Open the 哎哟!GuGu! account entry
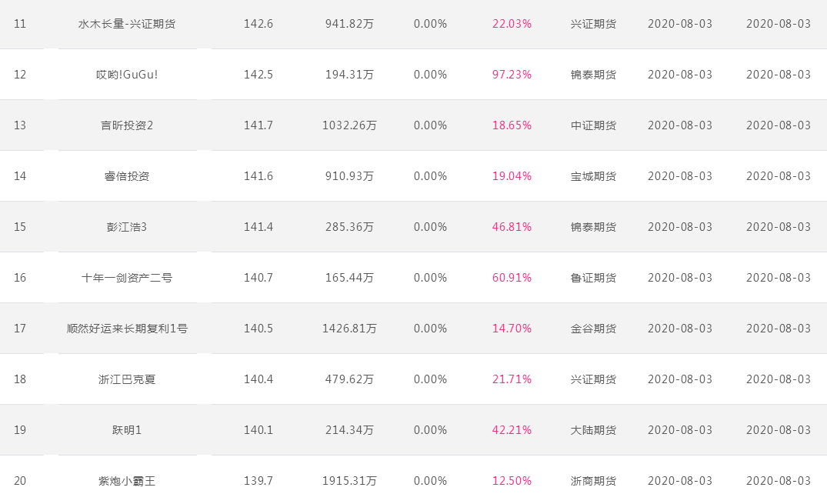The image size is (827, 504). (127, 75)
